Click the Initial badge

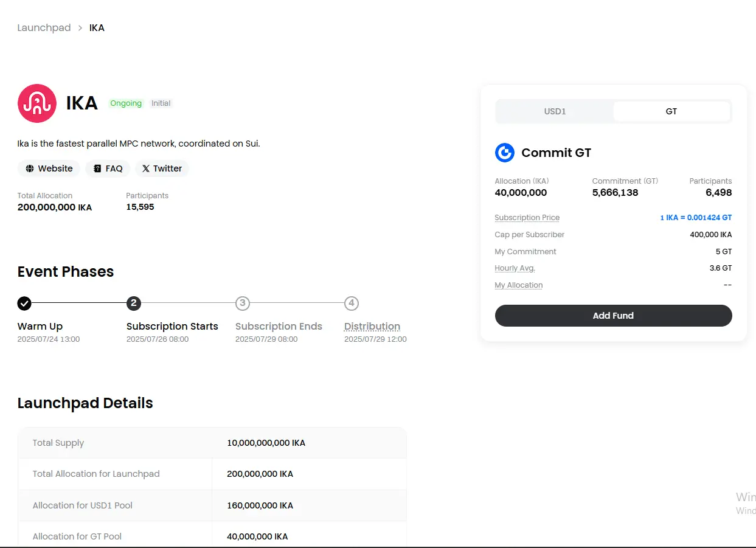pyautogui.click(x=161, y=103)
